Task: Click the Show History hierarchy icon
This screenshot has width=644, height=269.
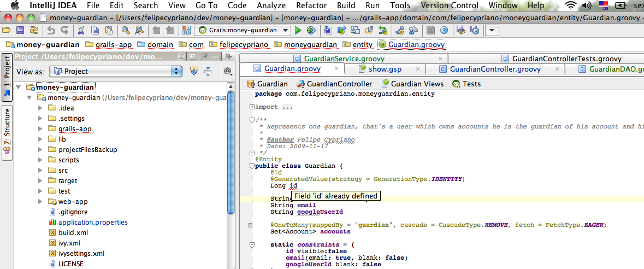Action: (x=369, y=30)
